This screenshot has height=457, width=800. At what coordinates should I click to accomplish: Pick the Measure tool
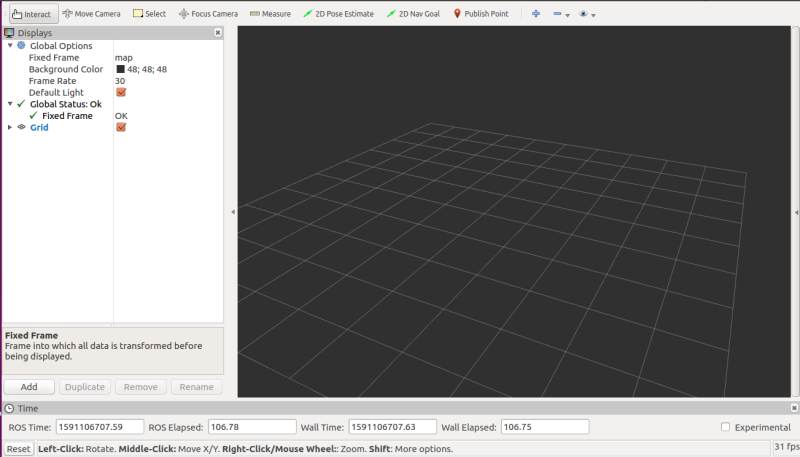tap(270, 14)
